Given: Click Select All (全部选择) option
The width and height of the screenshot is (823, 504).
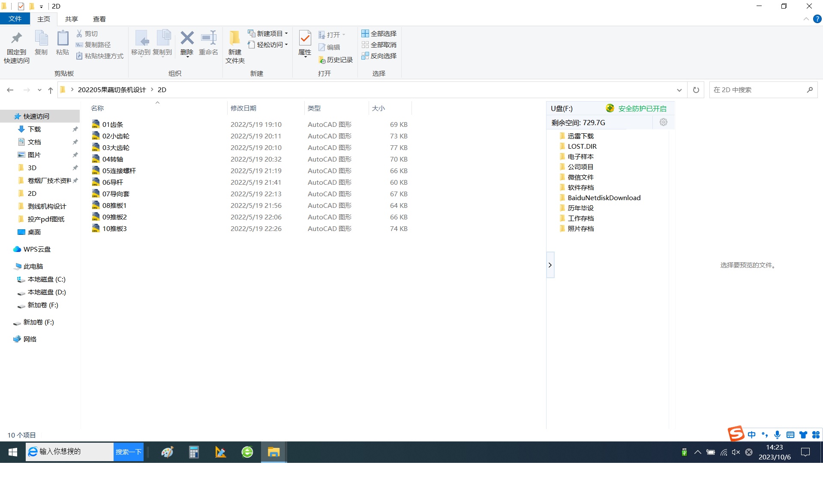Looking at the screenshot, I should click(379, 33).
